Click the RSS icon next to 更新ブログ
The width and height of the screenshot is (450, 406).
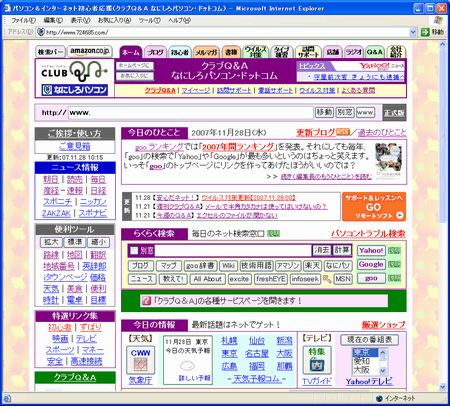click(343, 132)
